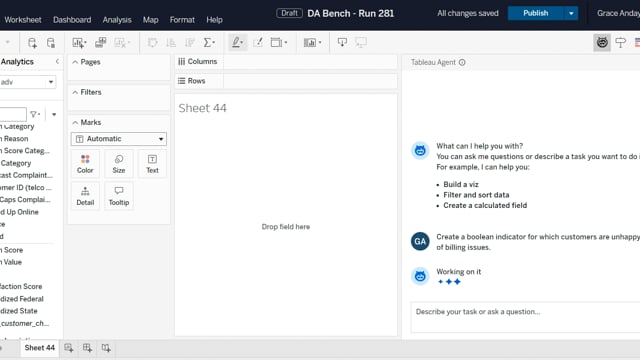
Task: Click the Grace Anday user name
Action: 618,13
